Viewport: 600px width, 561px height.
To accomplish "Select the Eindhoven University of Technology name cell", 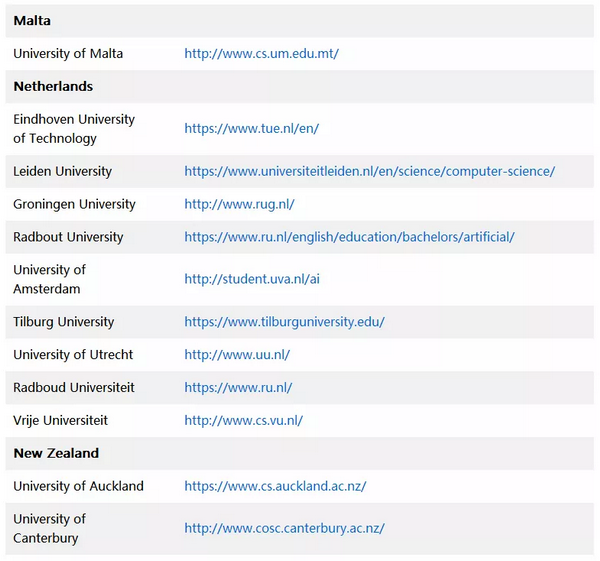I will 73,129.
